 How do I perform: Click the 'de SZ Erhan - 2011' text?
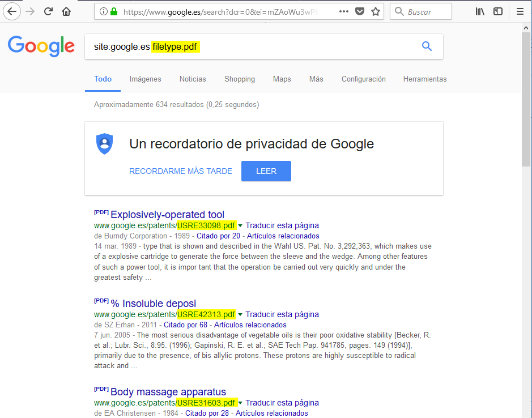[x=125, y=325]
